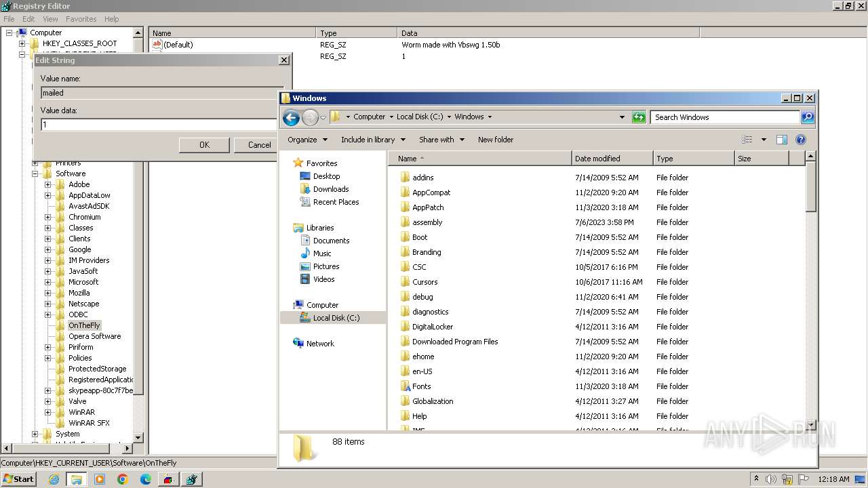Open Recent Places in Favorites

pos(336,202)
